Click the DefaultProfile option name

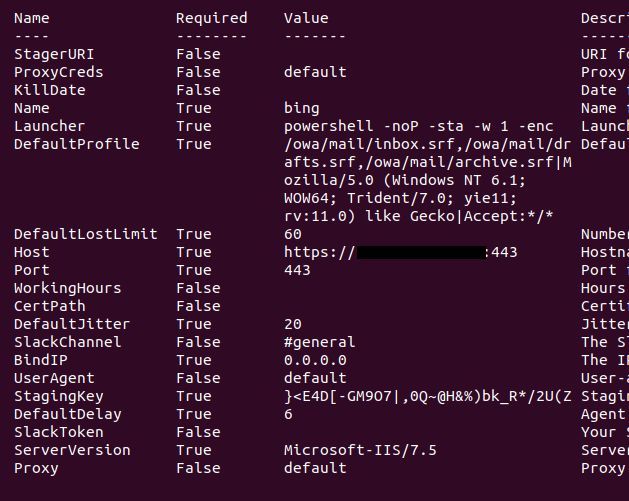point(77,144)
